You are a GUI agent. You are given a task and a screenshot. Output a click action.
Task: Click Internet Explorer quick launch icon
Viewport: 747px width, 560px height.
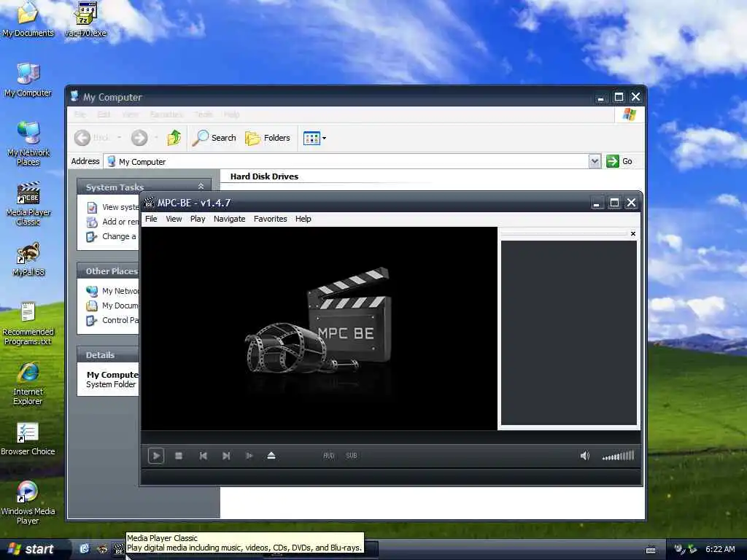(x=85, y=549)
